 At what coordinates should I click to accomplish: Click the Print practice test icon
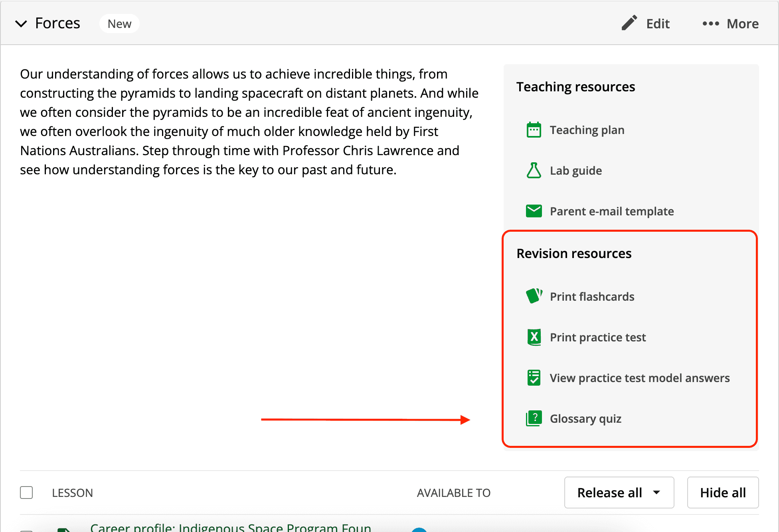point(534,337)
